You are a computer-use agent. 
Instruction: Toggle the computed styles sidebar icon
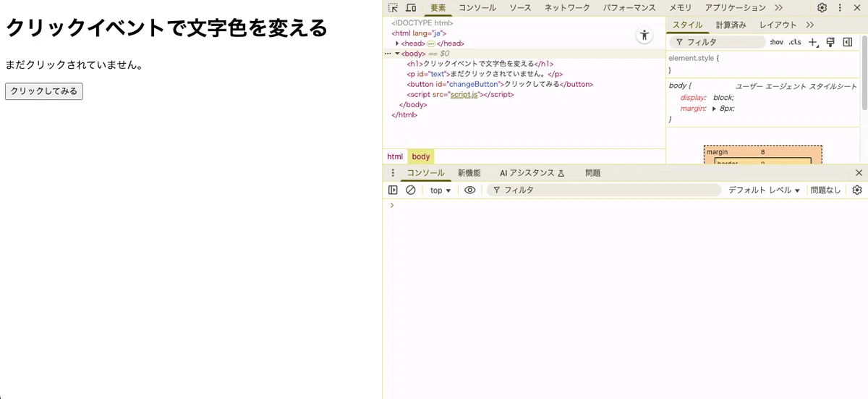click(x=848, y=43)
